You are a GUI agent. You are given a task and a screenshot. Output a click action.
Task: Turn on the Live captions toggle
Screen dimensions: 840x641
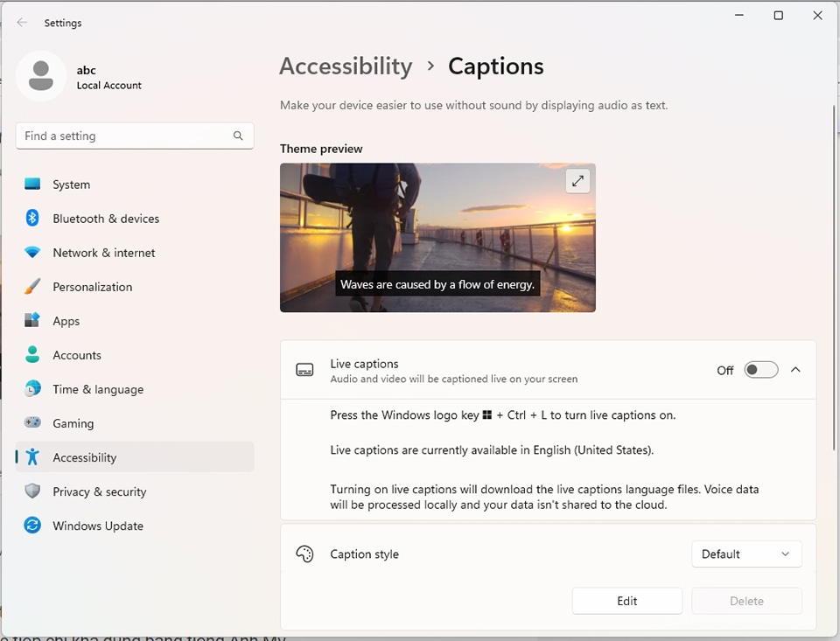pyautogui.click(x=760, y=369)
